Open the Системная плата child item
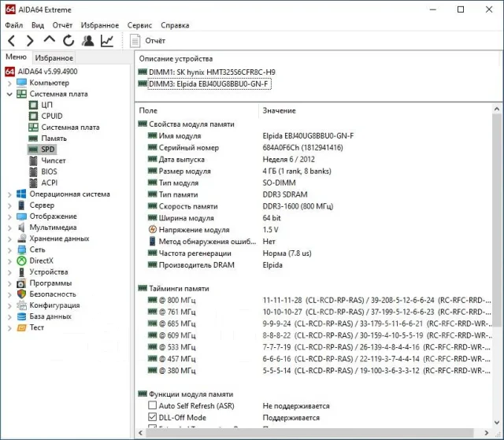Image resolution: width=504 pixels, height=440 pixels. (x=70, y=128)
